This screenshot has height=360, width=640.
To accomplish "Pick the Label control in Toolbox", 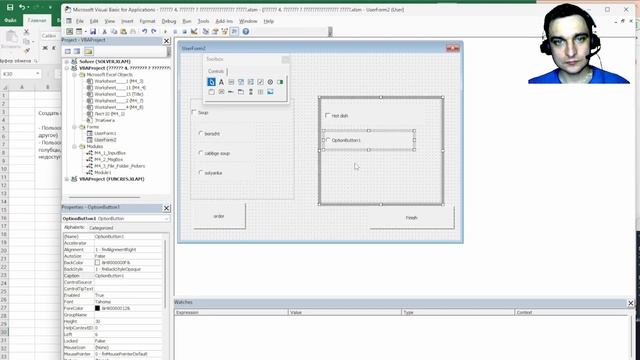I will click(x=221, y=82).
